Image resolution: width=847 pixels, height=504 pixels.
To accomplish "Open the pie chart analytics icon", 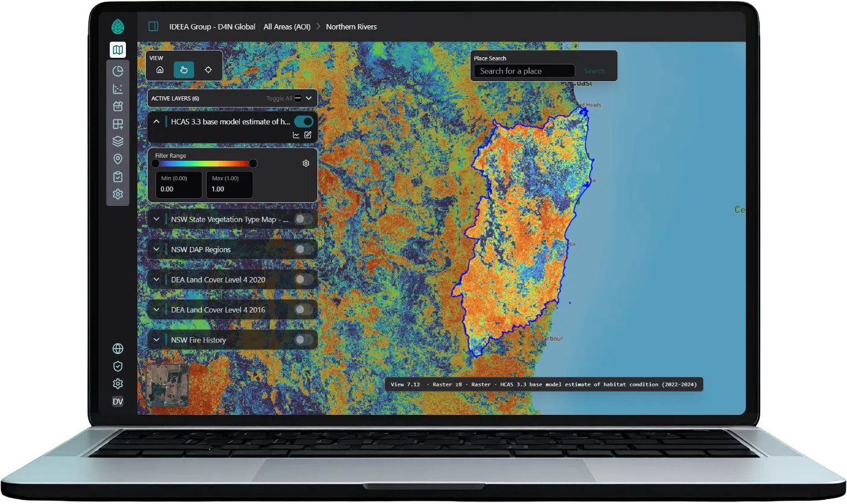I will [118, 71].
